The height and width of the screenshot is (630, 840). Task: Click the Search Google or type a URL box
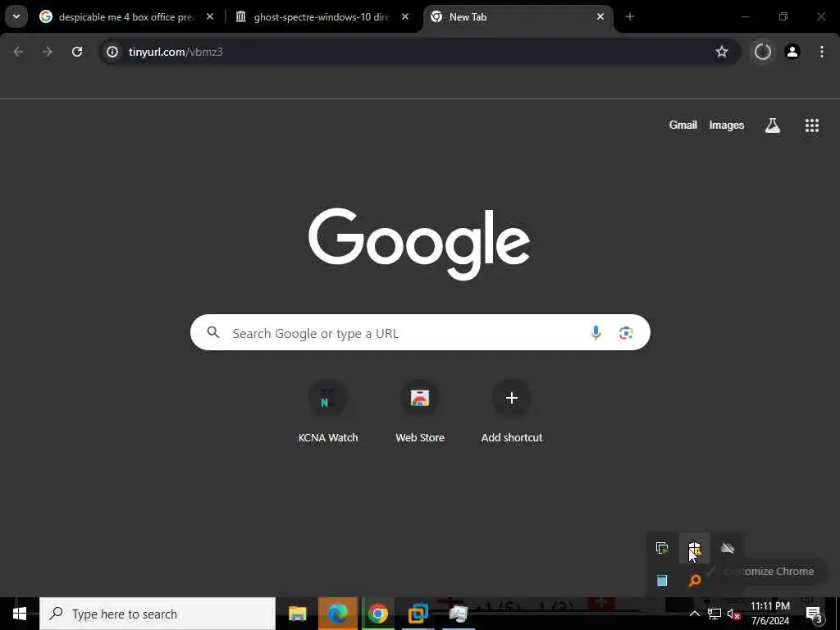[x=420, y=333]
